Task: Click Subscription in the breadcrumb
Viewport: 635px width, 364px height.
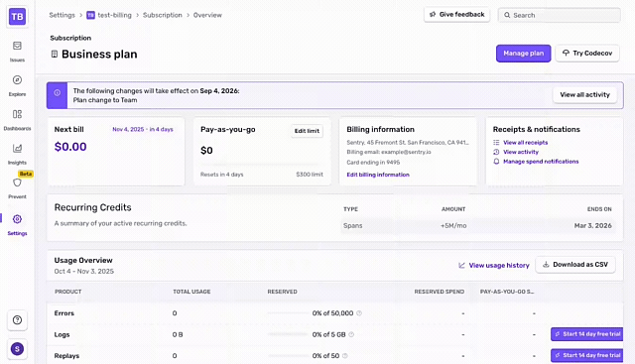Action: (x=163, y=15)
